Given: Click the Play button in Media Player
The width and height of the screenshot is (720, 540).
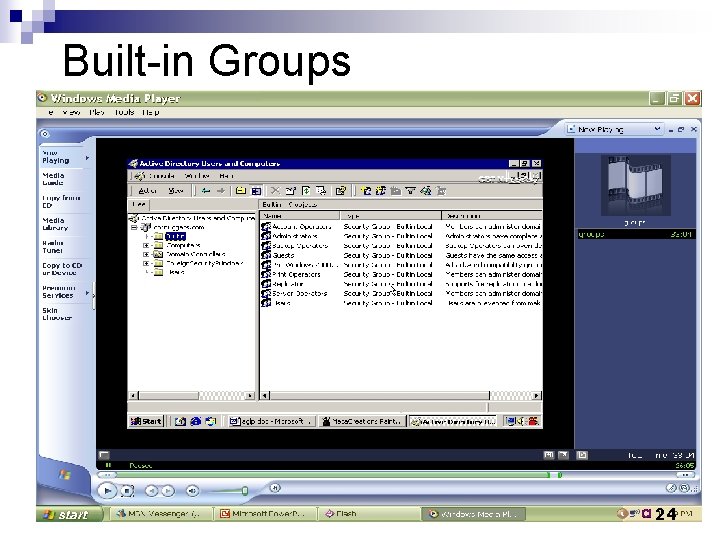Looking at the screenshot, I should pyautogui.click(x=107, y=491).
